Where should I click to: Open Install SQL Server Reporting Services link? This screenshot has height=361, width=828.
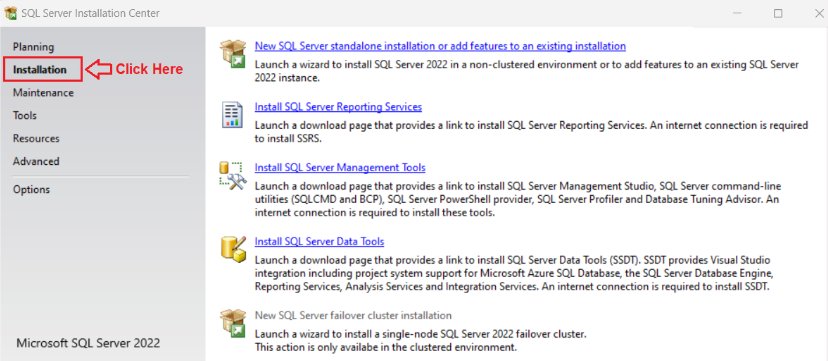click(x=338, y=107)
